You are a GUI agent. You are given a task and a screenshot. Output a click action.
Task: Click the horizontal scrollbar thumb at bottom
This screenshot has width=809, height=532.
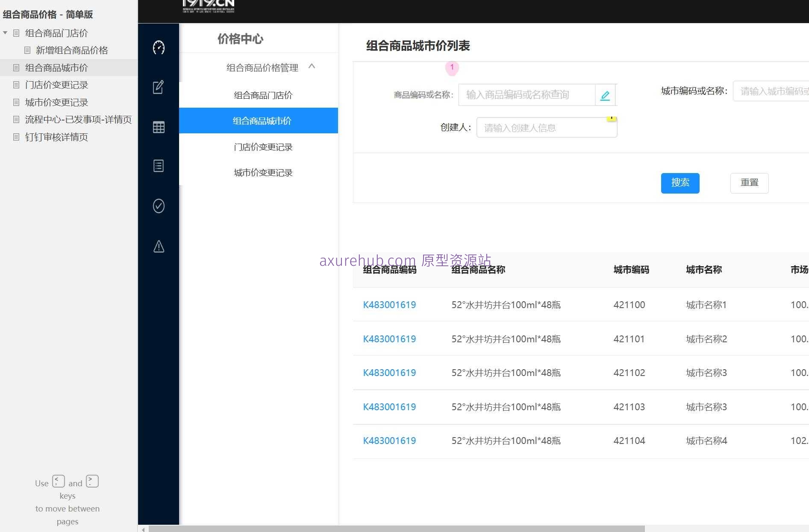(x=396, y=529)
